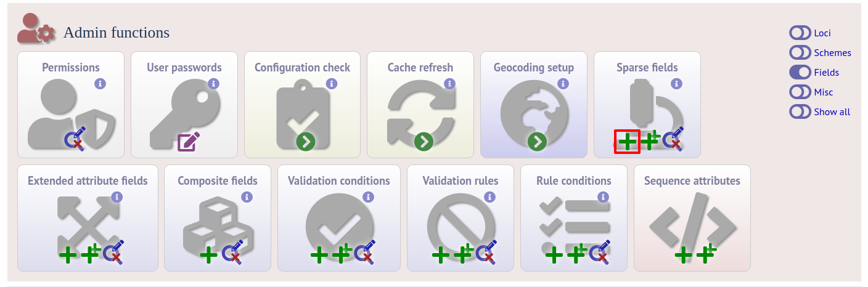Toggle Show all admin functions
868x287 pixels.
(x=800, y=111)
